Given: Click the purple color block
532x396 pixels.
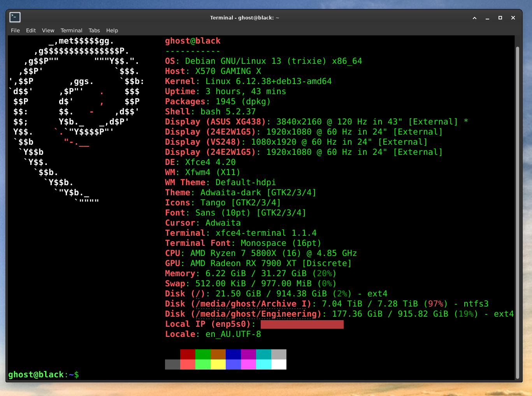Looking at the screenshot, I should point(248,354).
